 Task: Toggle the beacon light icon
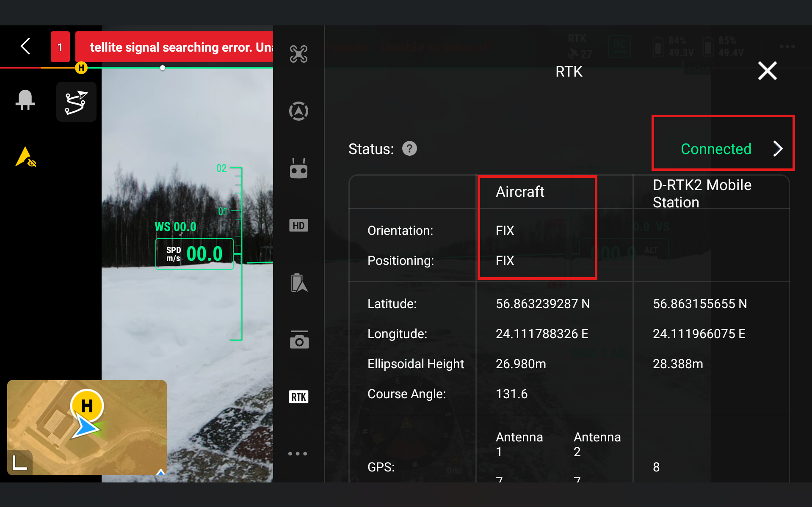25,101
